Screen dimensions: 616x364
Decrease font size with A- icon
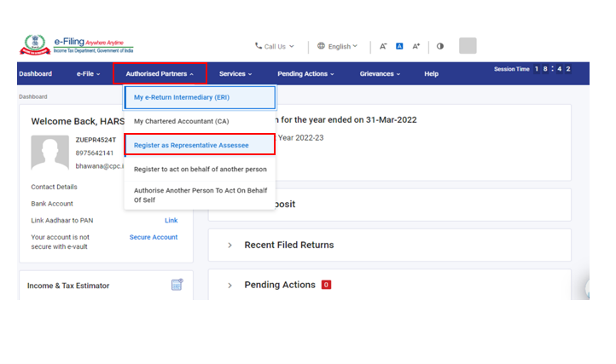click(x=383, y=46)
